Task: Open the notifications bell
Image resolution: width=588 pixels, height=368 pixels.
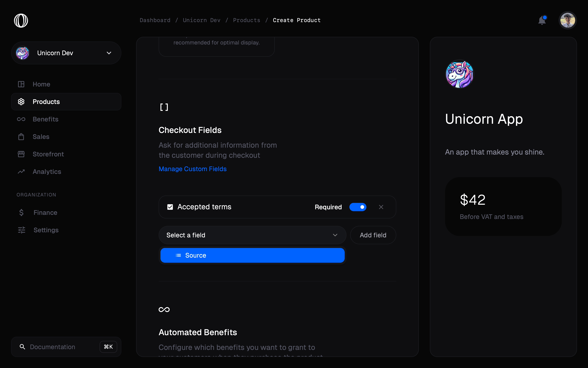Action: (x=542, y=20)
